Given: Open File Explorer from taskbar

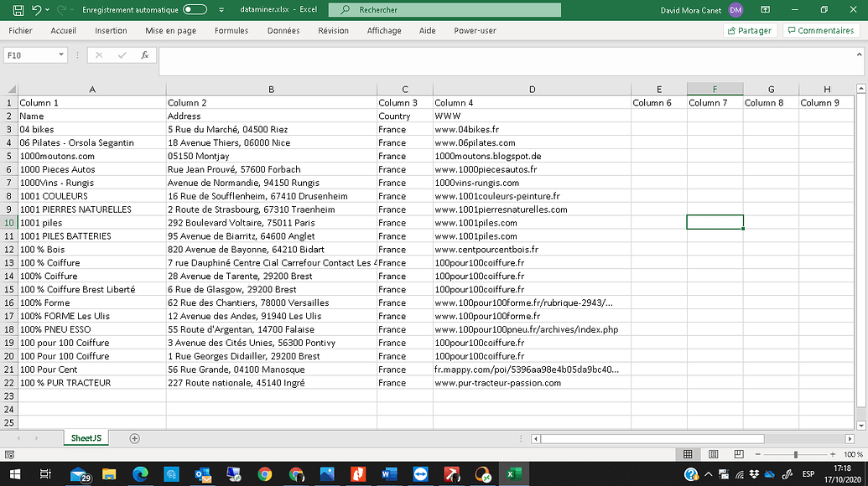Looking at the screenshot, I should point(109,474).
